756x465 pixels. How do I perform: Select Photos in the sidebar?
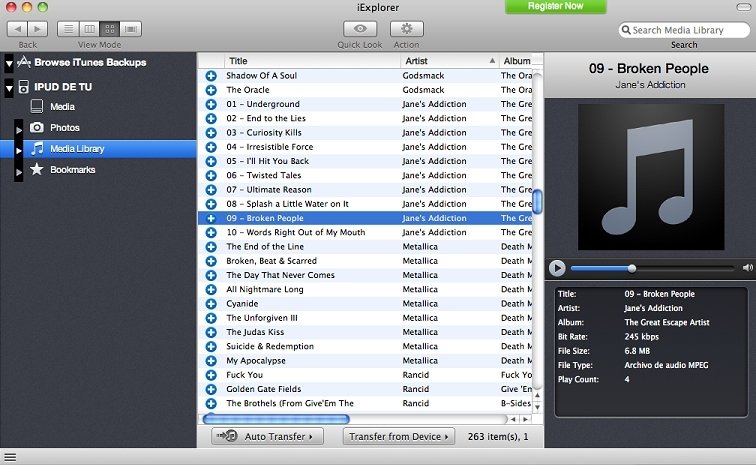(x=65, y=128)
